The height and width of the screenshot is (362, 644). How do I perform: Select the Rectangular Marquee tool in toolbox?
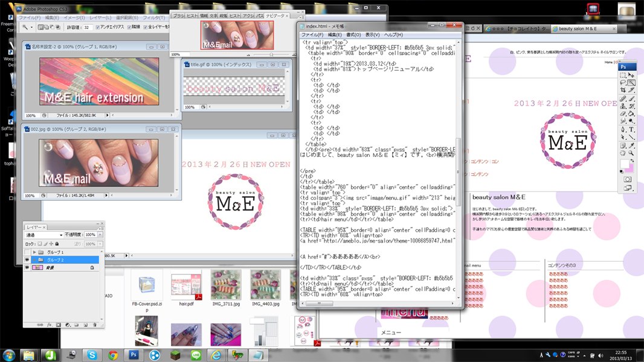(623, 75)
